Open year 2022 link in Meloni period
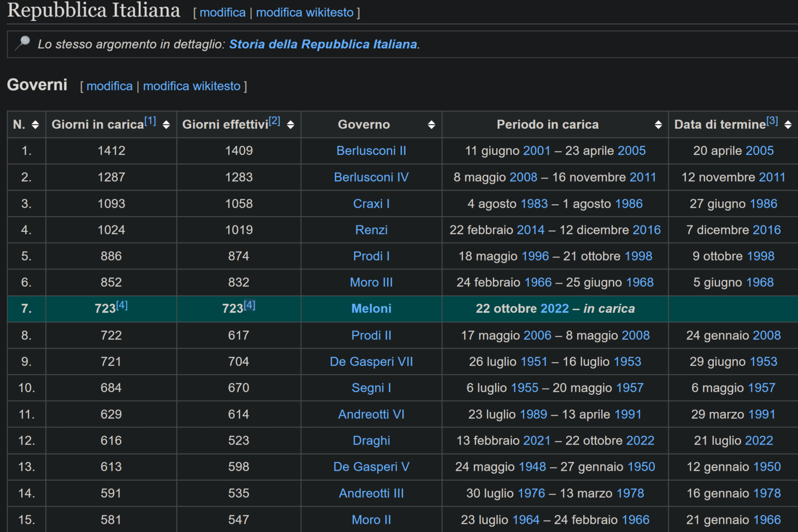Screen dimensions: 798x532 point(555,309)
